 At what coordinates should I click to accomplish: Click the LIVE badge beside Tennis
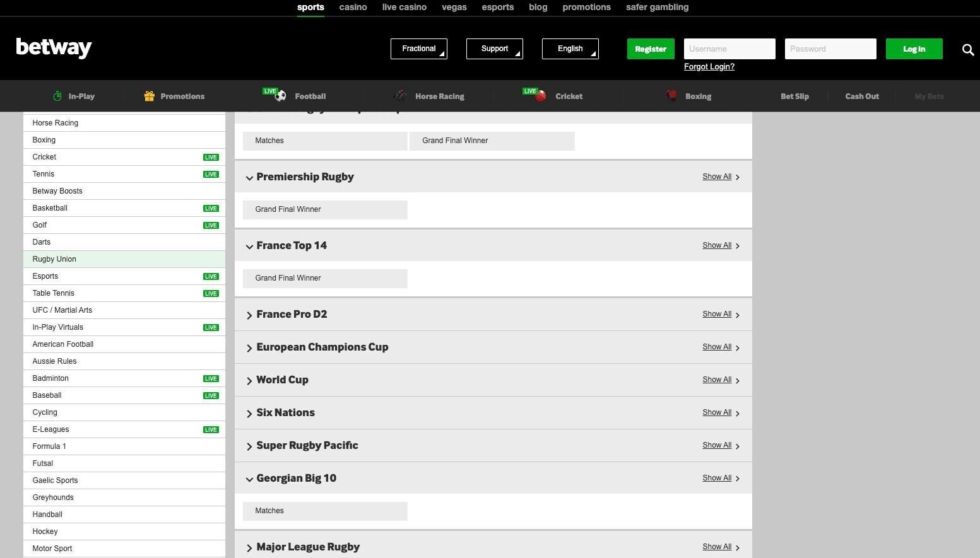(x=211, y=175)
